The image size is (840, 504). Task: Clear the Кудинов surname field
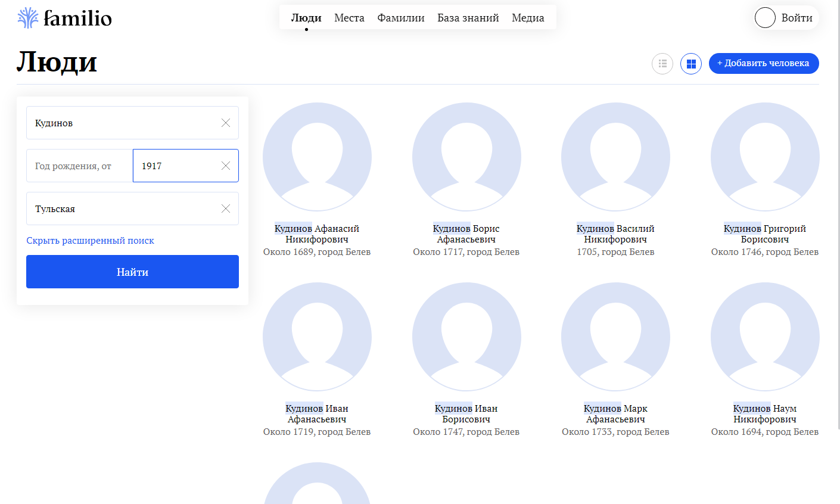click(x=226, y=123)
